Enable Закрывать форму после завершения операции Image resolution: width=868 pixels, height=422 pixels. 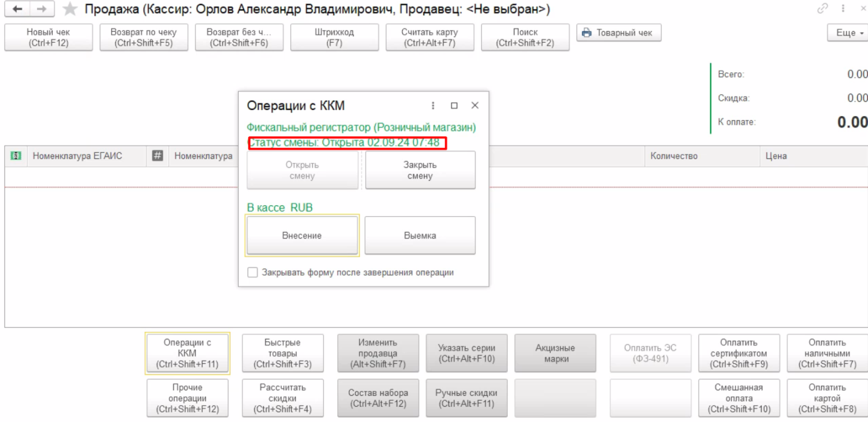[253, 273]
